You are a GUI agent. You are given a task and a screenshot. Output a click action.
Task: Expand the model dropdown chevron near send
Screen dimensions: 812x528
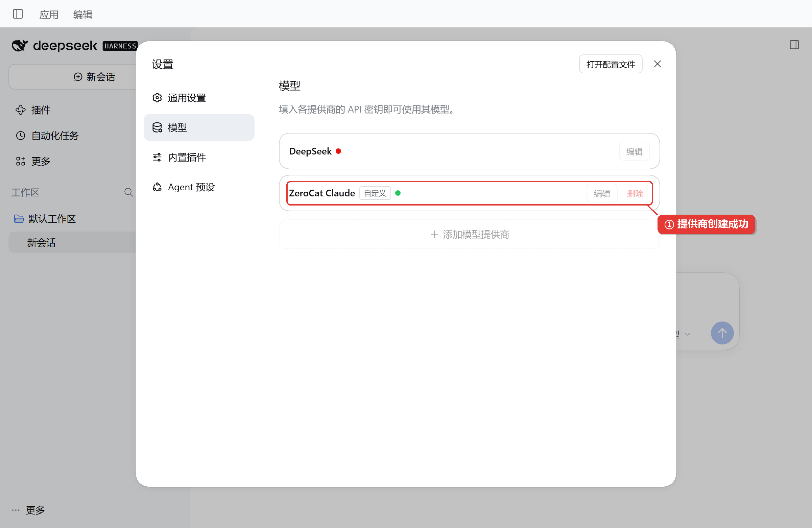point(687,334)
